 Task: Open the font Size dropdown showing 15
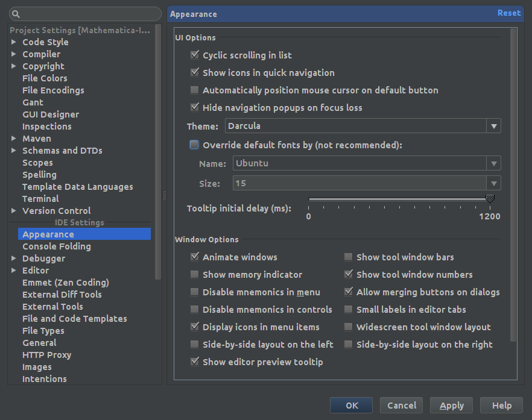[x=367, y=183]
